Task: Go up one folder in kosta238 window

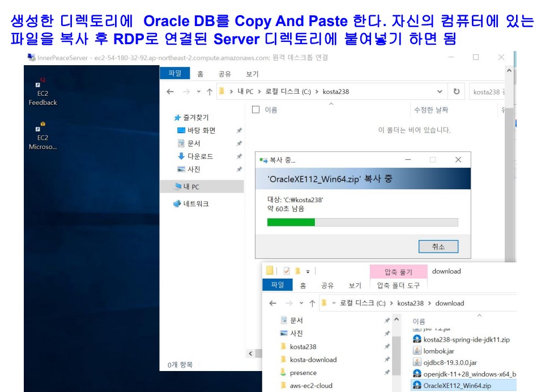Action: 210,92
